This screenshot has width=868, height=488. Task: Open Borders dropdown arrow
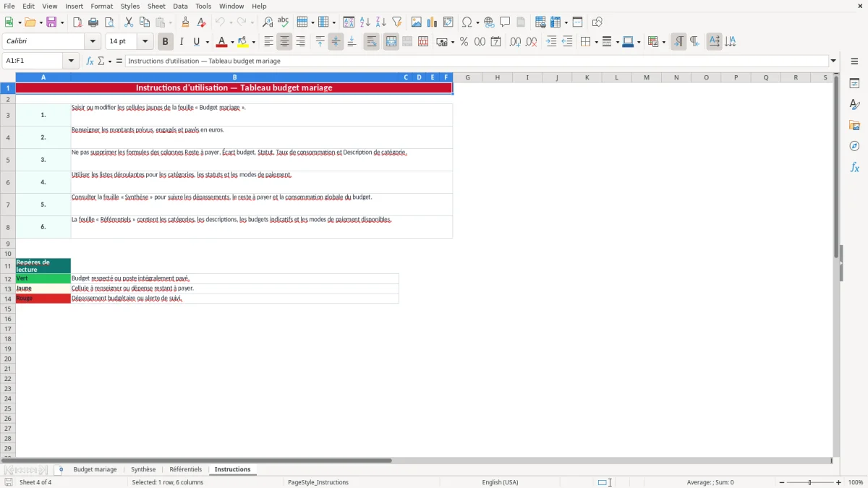[x=595, y=43]
